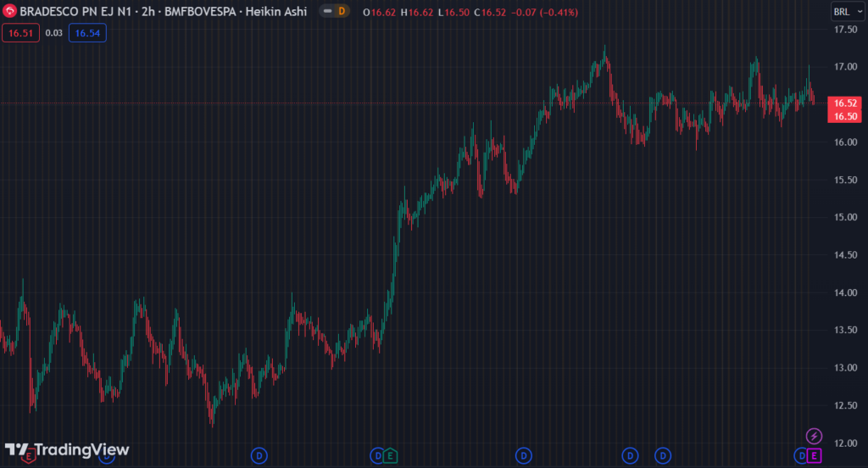Click the close value C16.52
The height and width of the screenshot is (468, 868).
pos(490,12)
